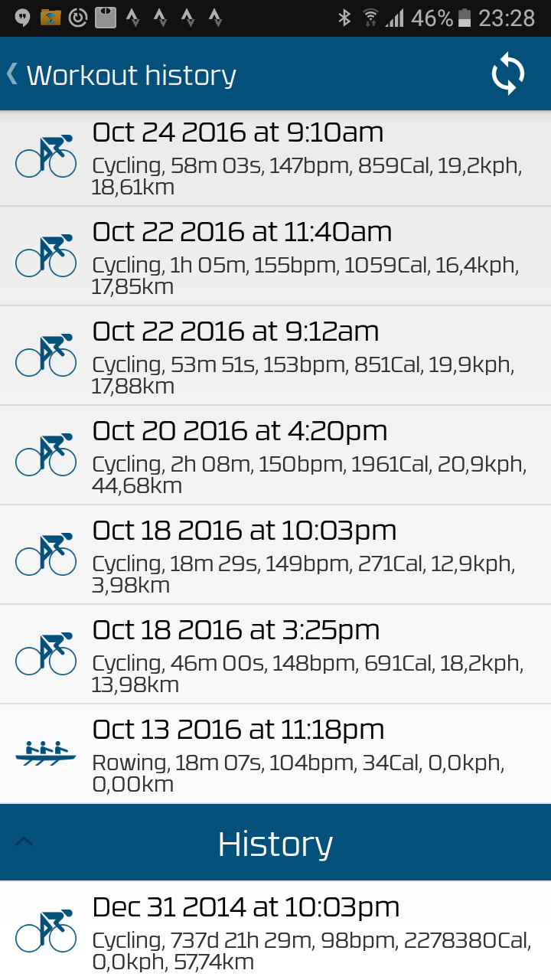Tap cycling icon for Oct 18 10:03pm workout
551x980 pixels.
click(x=46, y=554)
